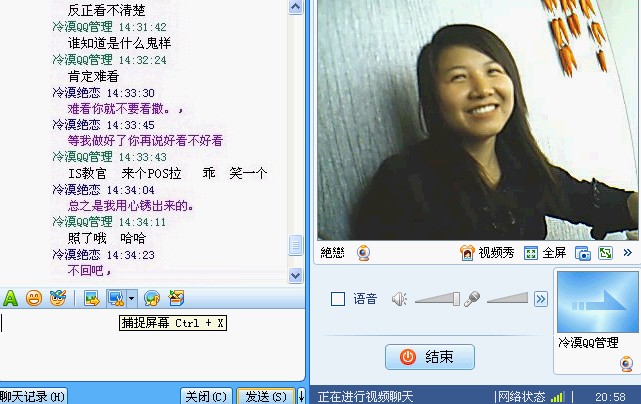Enable the 语音 voice checkbox
Viewport: 641px width, 404px height.
pos(338,299)
